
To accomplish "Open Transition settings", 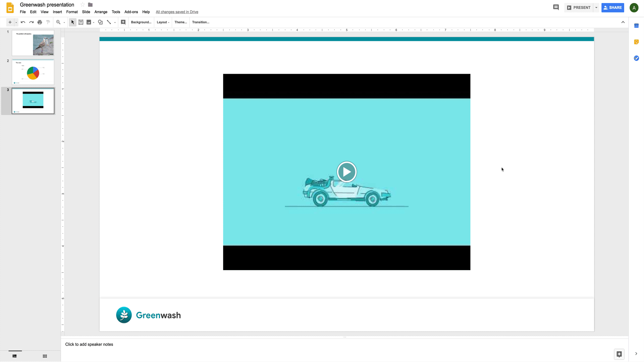I will (201, 22).
